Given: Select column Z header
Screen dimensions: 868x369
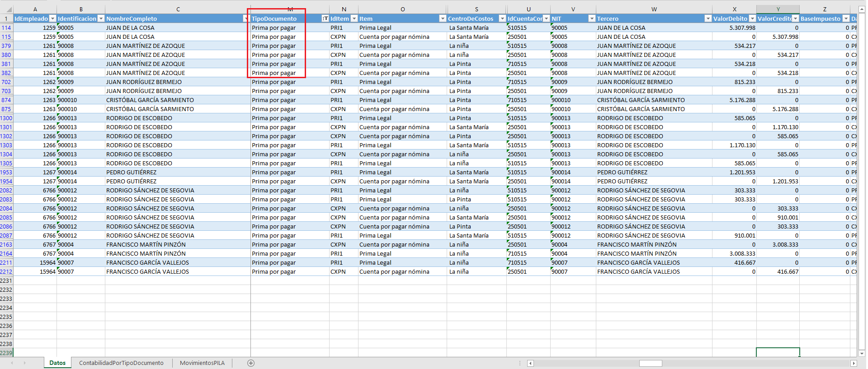Looking at the screenshot, I should (x=825, y=9).
